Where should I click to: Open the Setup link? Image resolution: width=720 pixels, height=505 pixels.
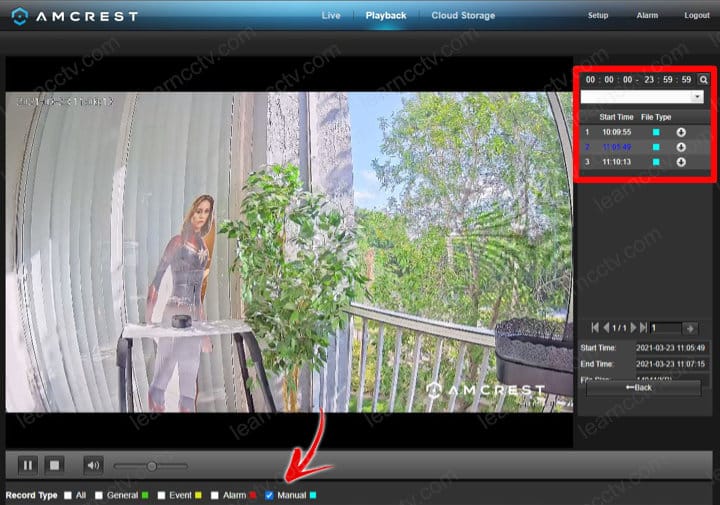[x=598, y=16]
